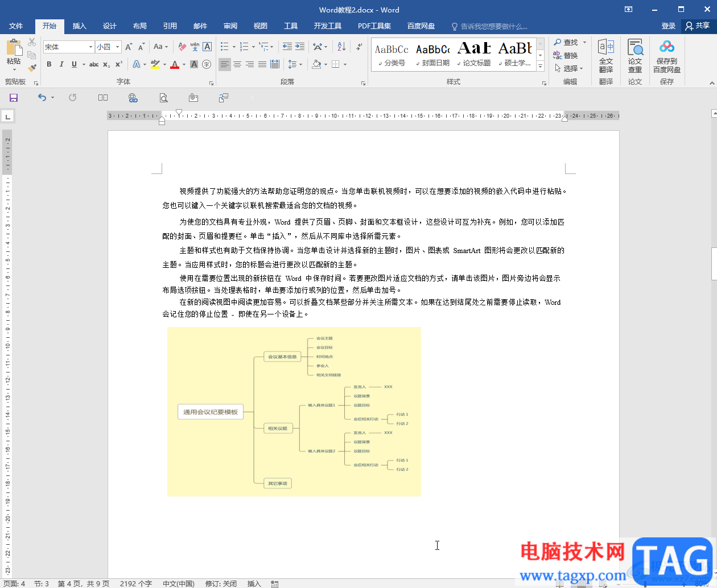
Task: Clear all formatting with the eraser icon
Action: pyautogui.click(x=182, y=47)
